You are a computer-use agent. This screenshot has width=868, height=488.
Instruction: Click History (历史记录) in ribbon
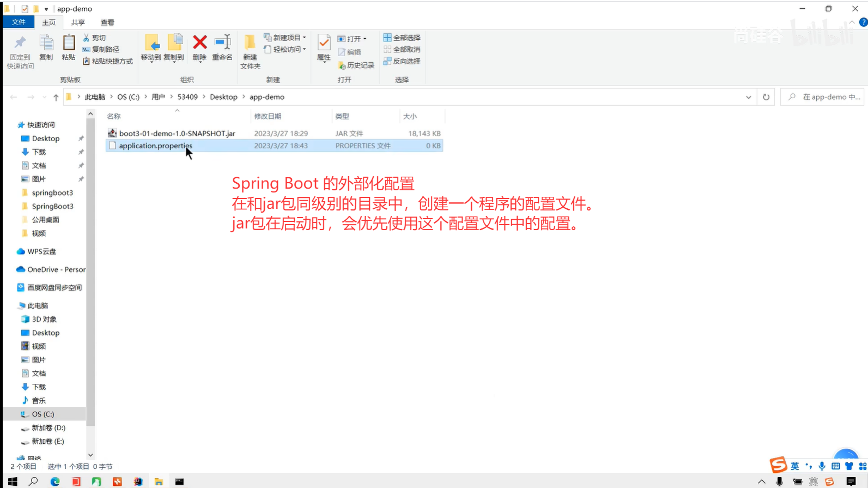coord(356,65)
